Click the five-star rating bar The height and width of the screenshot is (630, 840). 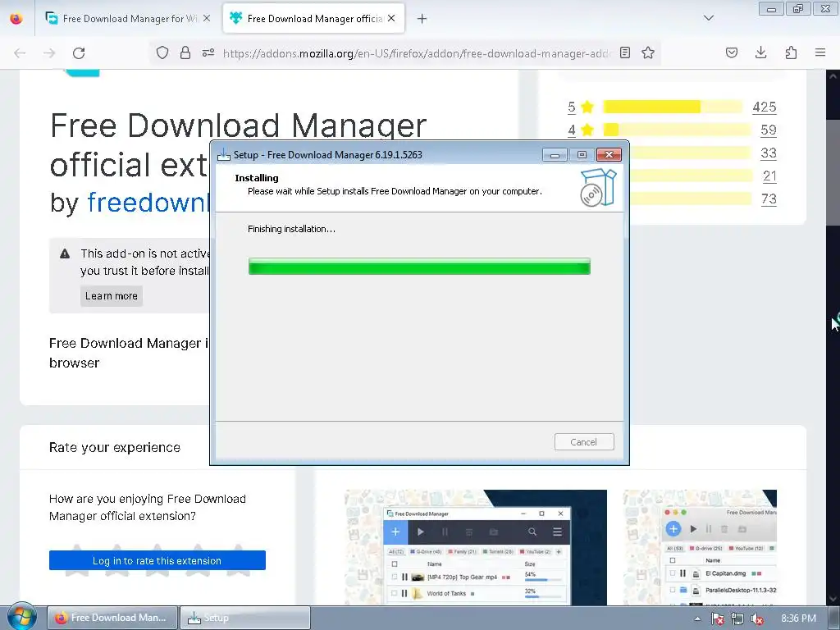tap(673, 107)
